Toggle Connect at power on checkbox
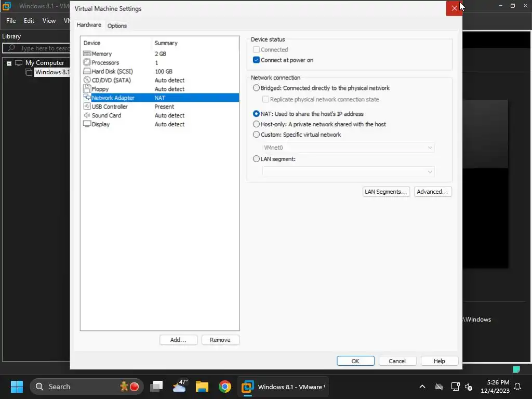Screen dimensions: 532x399 point(256,60)
